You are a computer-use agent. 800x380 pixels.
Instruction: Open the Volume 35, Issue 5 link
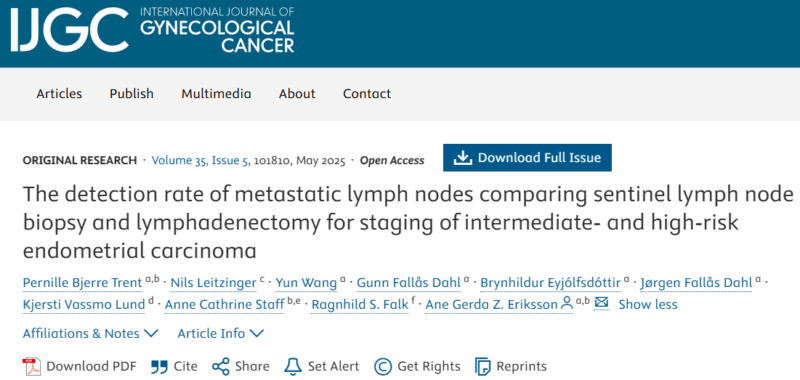[201, 160]
